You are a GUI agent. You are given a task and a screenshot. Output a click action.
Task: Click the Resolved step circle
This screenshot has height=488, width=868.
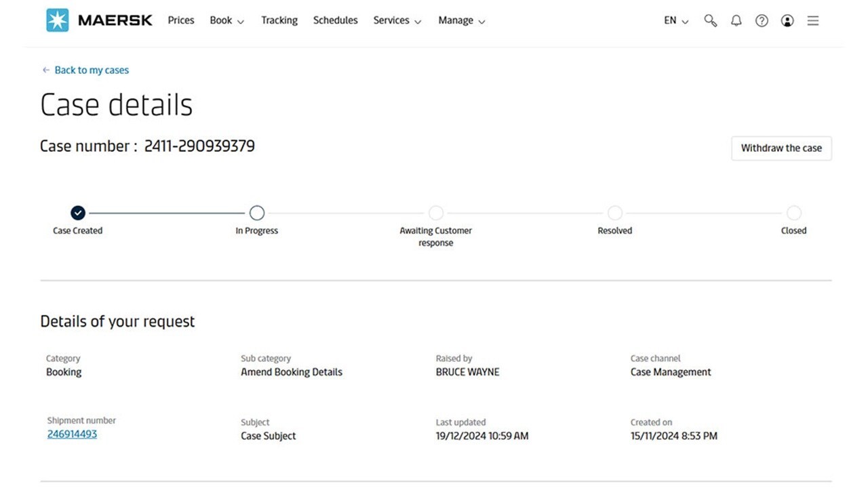pos(615,213)
